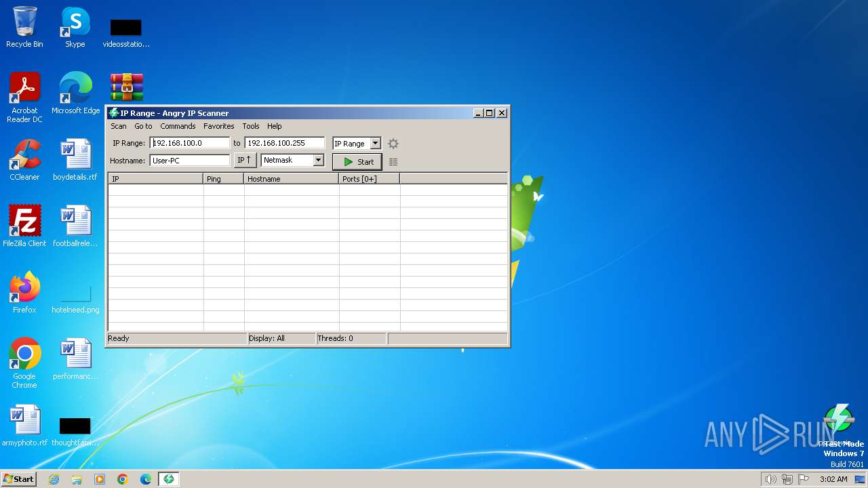
Task: Open the CCleaner desktop shortcut
Action: [x=24, y=160]
